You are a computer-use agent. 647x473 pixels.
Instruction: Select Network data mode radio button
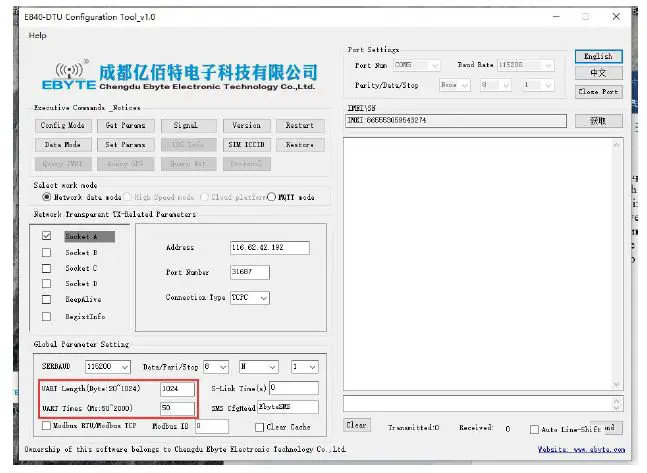[47, 197]
